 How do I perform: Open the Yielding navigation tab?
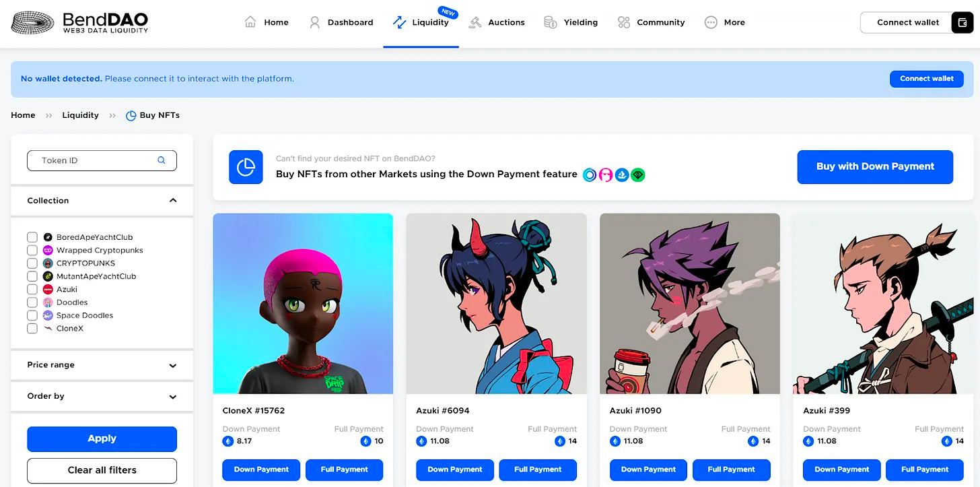coord(571,22)
